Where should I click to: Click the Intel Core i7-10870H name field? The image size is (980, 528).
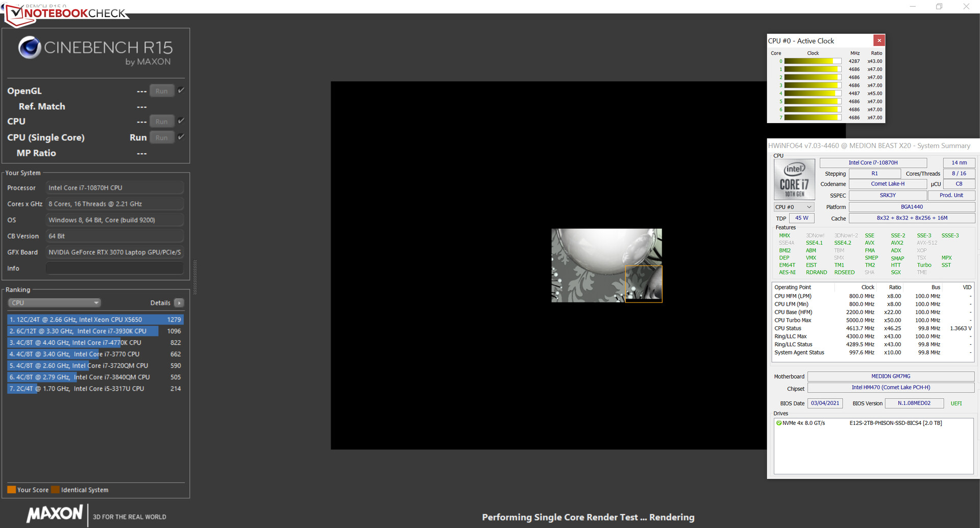pyautogui.click(x=873, y=163)
